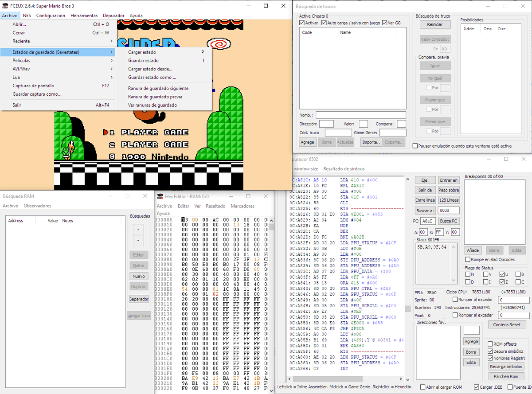
Task: Click the Conteos Reset button
Action: (507, 324)
